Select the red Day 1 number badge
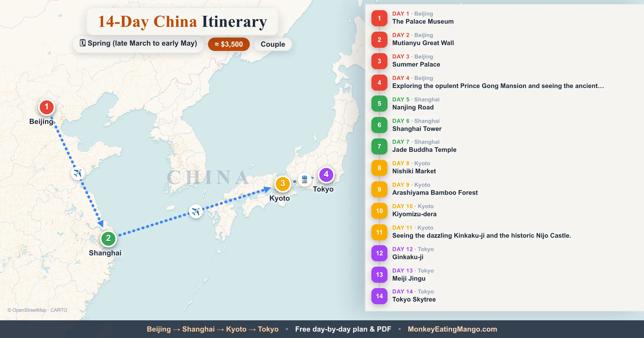The width and height of the screenshot is (644, 338). [x=379, y=18]
